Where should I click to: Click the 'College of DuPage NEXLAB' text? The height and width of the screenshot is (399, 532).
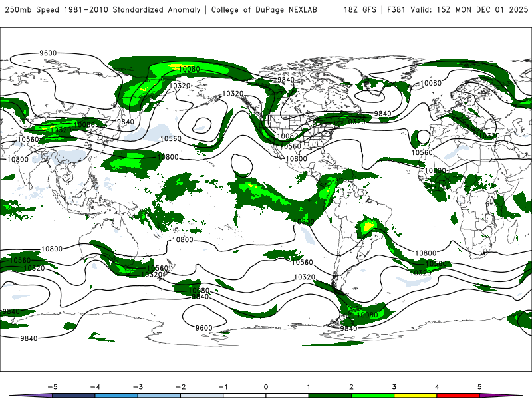pos(264,9)
